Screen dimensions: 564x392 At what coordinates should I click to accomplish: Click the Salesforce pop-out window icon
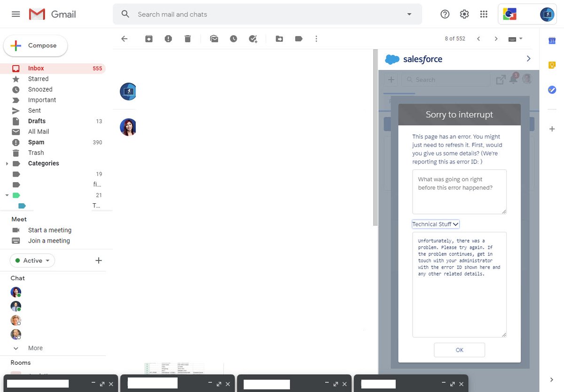[501, 80]
